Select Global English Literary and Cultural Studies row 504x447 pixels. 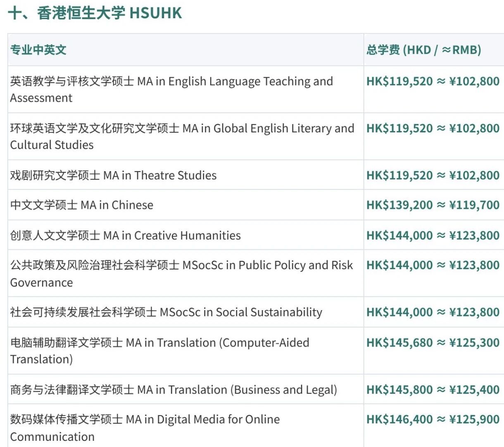[182, 136]
